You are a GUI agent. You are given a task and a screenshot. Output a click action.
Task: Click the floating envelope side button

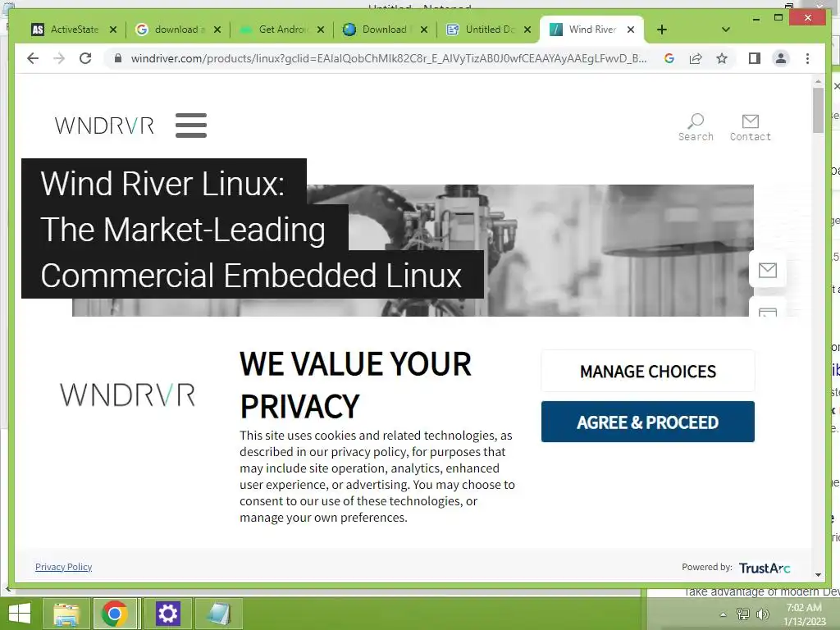coord(767,270)
